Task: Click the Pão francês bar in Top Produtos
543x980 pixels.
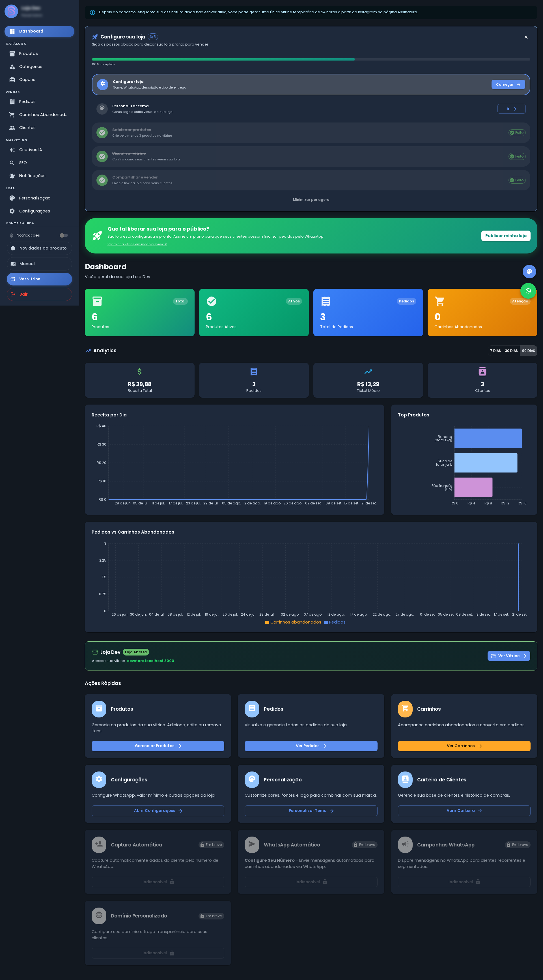Action: [473, 487]
